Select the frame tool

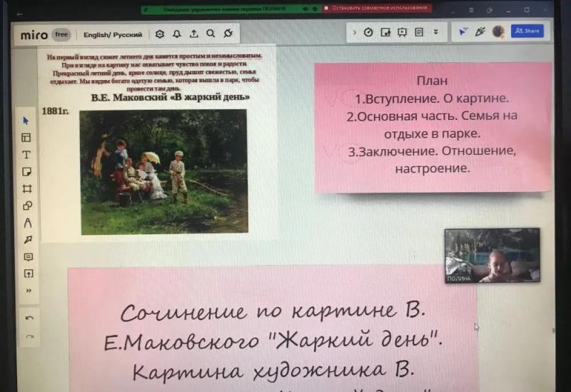[27, 189]
